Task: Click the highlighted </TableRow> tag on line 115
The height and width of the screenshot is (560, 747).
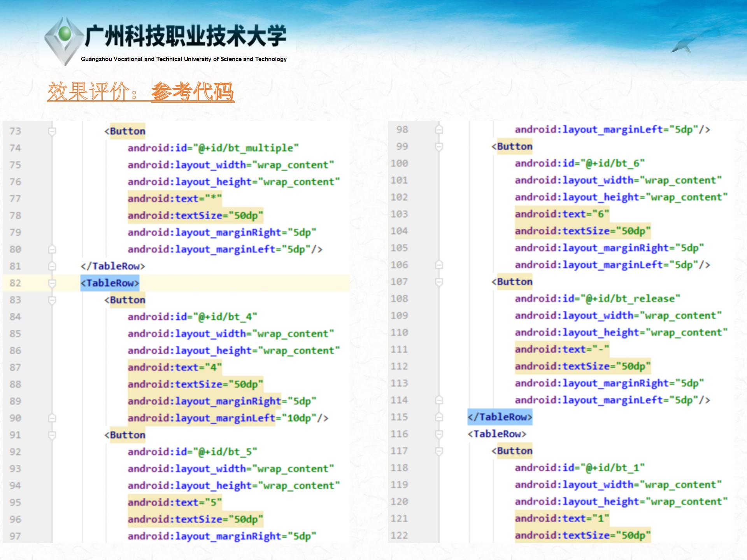Action: pyautogui.click(x=500, y=417)
